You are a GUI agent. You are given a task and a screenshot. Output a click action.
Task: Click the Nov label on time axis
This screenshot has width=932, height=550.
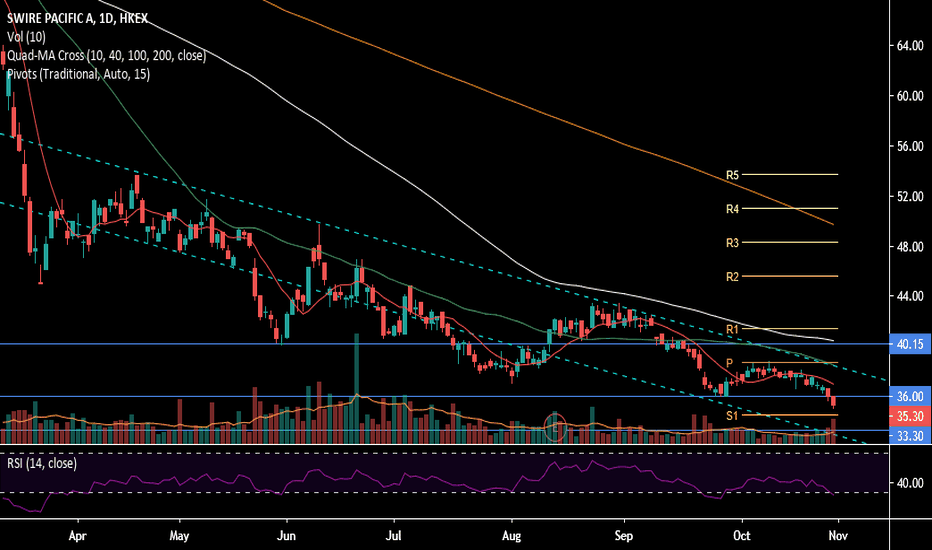[838, 536]
